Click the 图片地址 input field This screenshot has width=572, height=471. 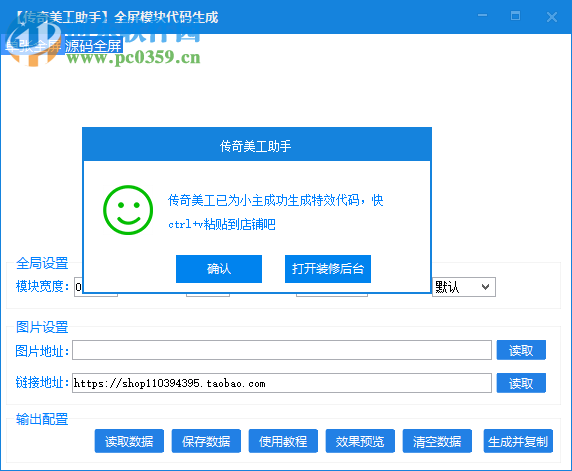pos(282,350)
